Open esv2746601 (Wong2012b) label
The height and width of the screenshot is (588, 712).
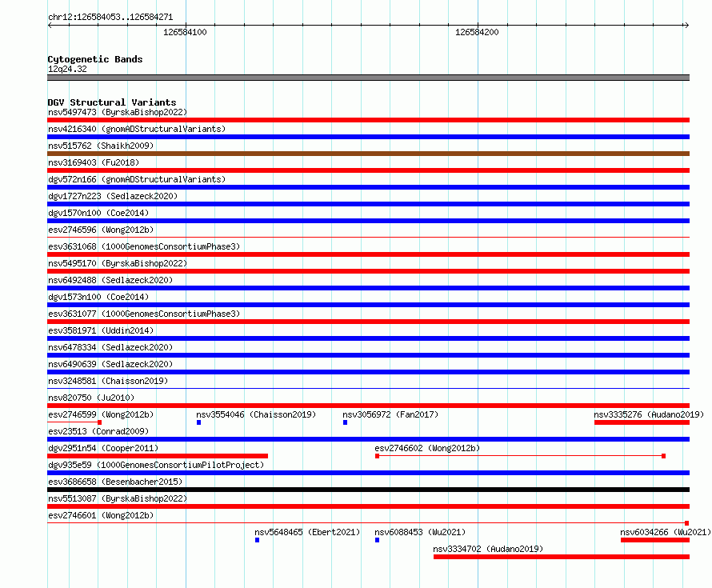101,515
